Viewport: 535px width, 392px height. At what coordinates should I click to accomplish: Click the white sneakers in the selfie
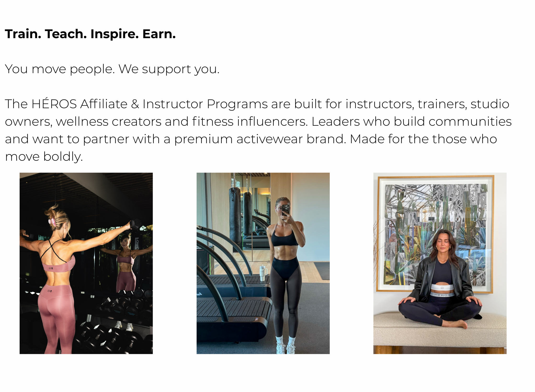click(286, 346)
